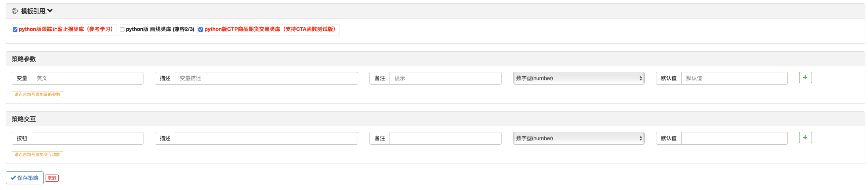Click the 保存策略 button
This screenshot has height=190, width=868.
pos(25,178)
